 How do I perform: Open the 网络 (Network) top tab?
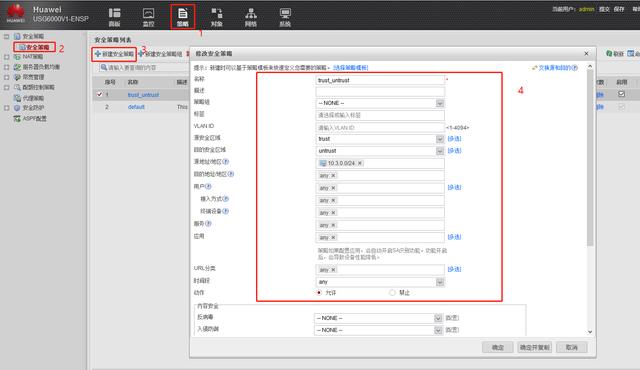coord(251,17)
